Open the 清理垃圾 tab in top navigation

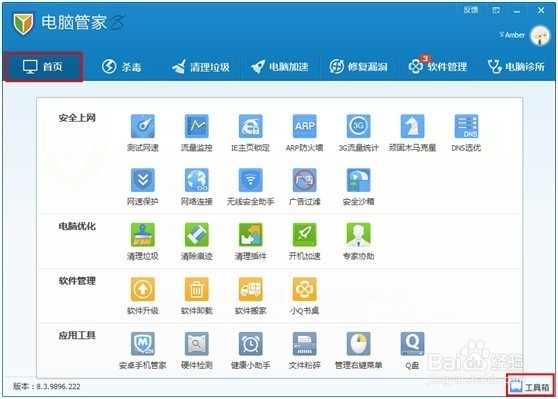tap(201, 67)
